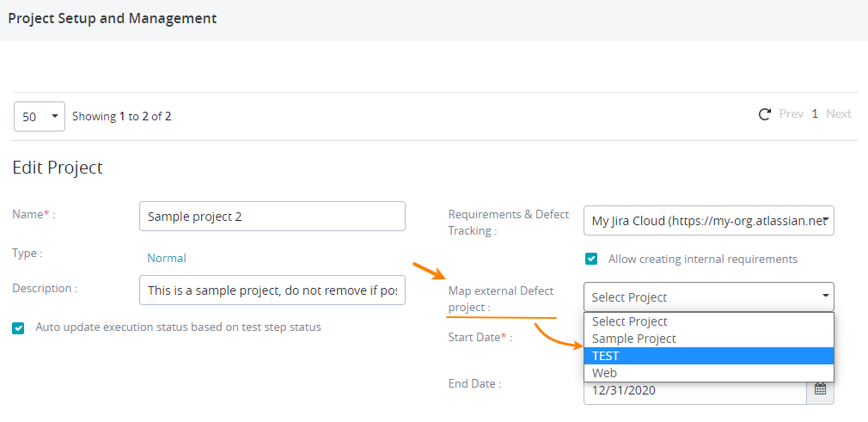Select Sample Project option in list
Viewport: 868px width, 422px height.
click(x=708, y=339)
